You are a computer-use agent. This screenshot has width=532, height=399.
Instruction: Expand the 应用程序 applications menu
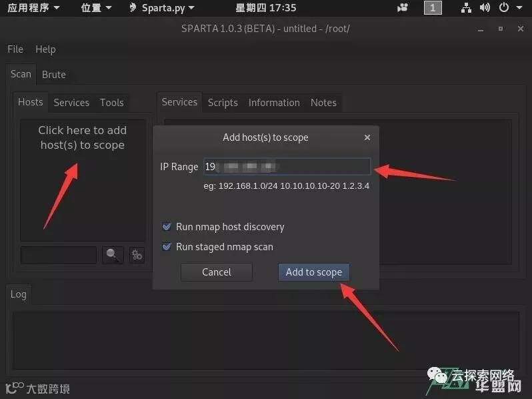click(x=33, y=7)
